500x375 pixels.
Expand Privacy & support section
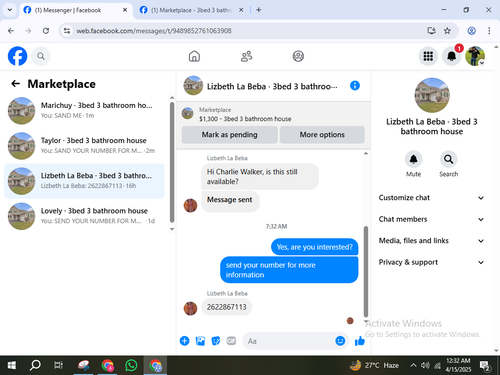click(431, 262)
